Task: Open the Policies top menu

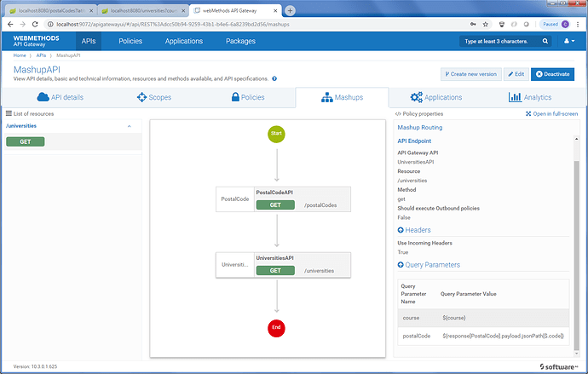Action: 130,41
